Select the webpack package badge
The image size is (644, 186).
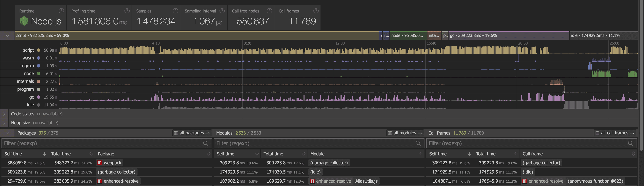point(110,163)
